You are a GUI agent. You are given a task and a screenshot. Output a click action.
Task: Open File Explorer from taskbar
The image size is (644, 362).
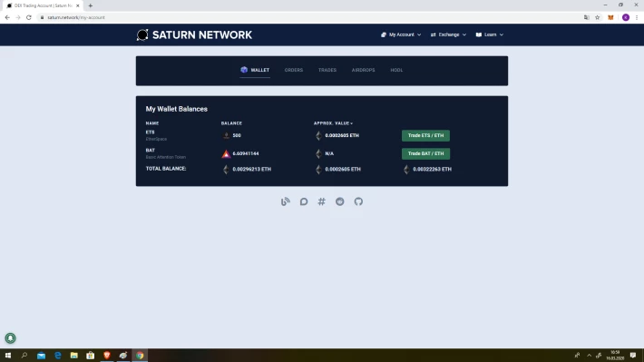74,356
